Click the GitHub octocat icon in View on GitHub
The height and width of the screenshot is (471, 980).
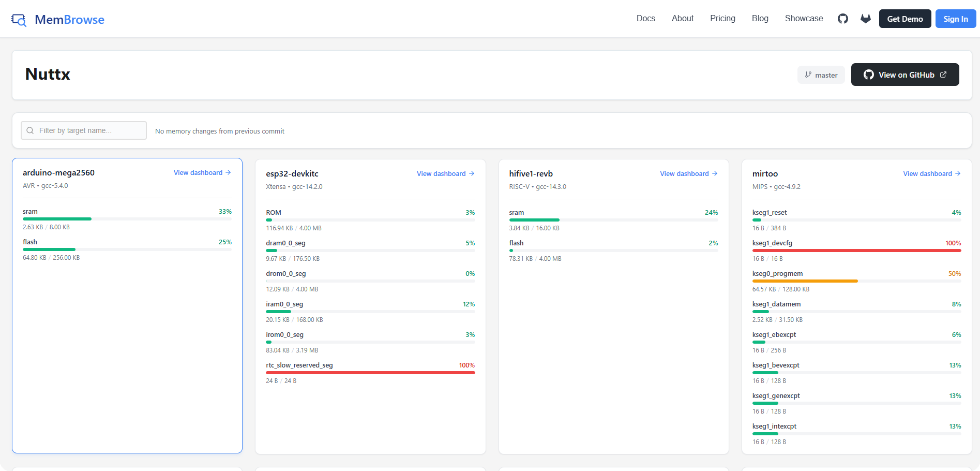tap(869, 75)
